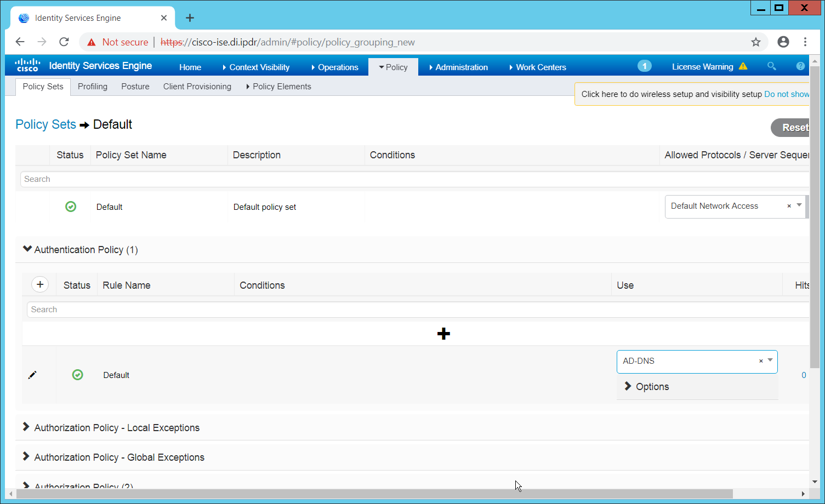Toggle Default policy set status checkmark
825x504 pixels.
(x=71, y=207)
